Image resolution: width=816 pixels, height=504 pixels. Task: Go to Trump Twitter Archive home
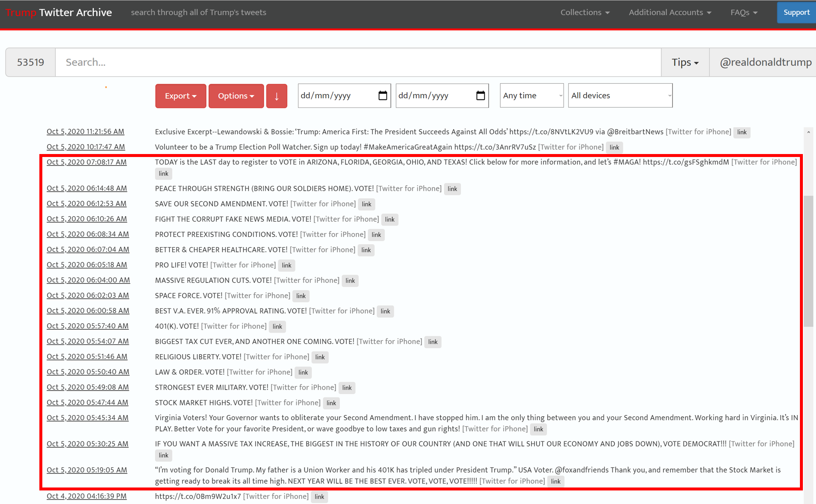coord(59,12)
